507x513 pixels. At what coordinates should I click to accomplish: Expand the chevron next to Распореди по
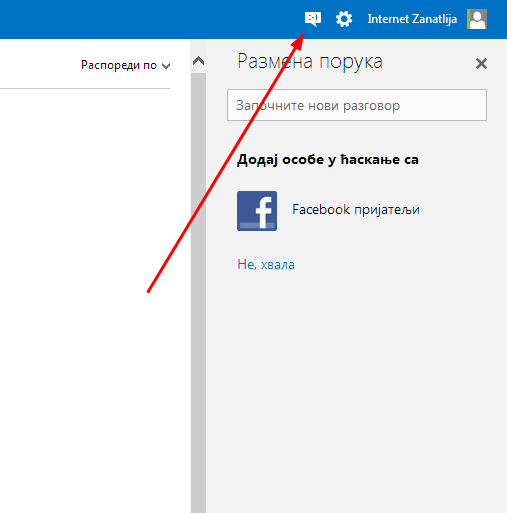(x=166, y=66)
